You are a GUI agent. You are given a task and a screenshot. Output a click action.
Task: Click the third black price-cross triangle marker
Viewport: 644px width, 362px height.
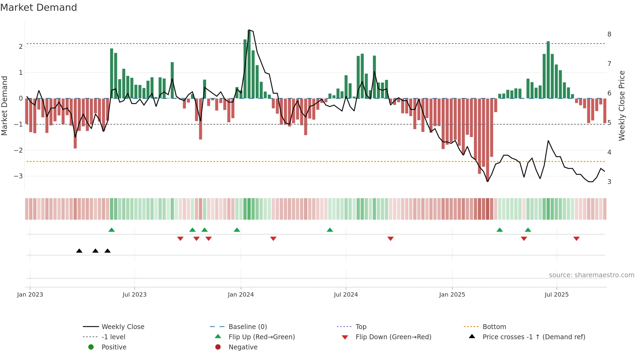coord(108,251)
